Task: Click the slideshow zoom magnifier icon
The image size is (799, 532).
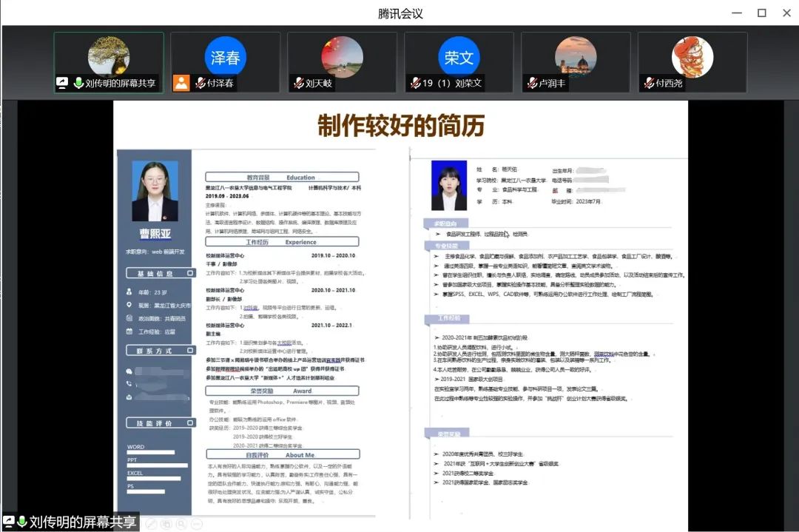Action: coord(182,524)
